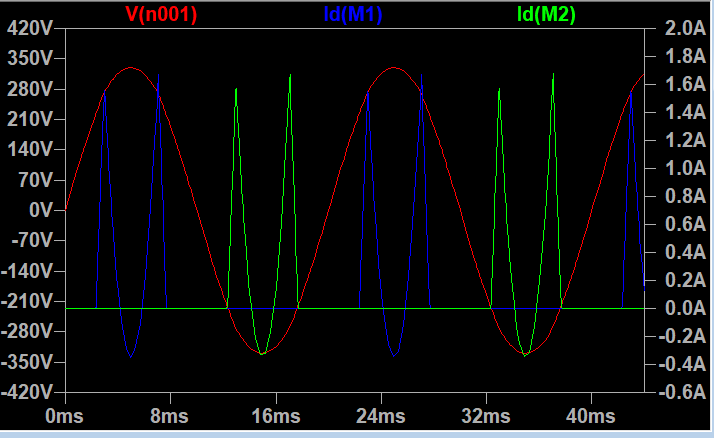Viewport: 714px width, 438px height.
Task: Select the V(n001) trace label
Action: [x=161, y=14]
